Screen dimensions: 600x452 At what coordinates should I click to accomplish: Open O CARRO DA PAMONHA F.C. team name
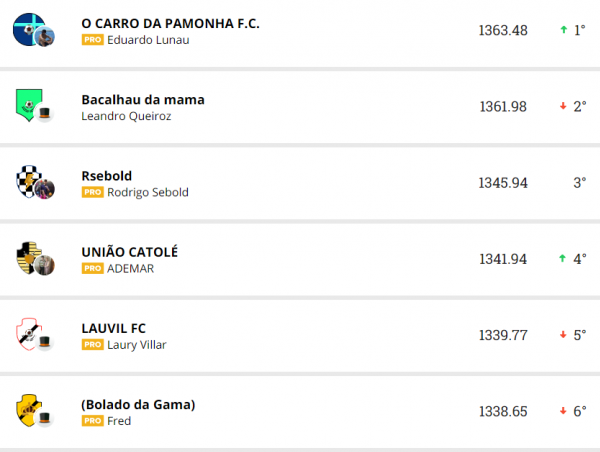[170, 23]
